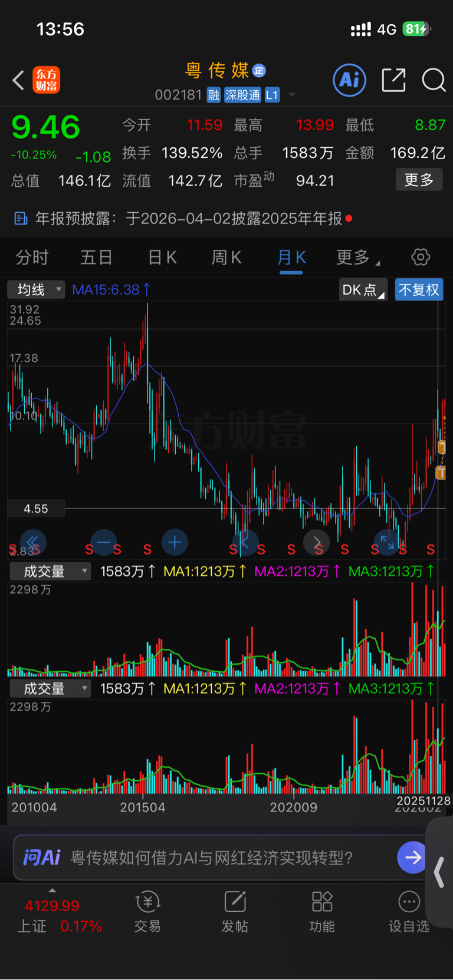Tap the 20251128 crosshair date label
The height and width of the screenshot is (980, 453).
[x=424, y=801]
